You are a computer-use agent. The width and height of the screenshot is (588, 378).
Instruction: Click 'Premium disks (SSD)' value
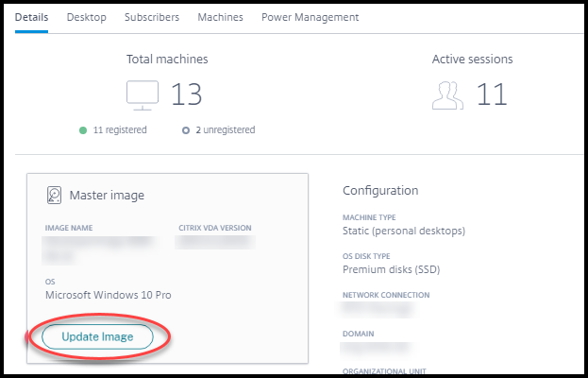[x=391, y=269]
